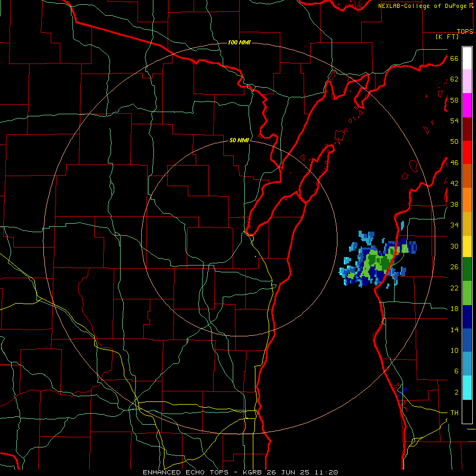The width and height of the screenshot is (476, 476).
Task: Pick the dark green legend swatch
Action: (x=467, y=269)
